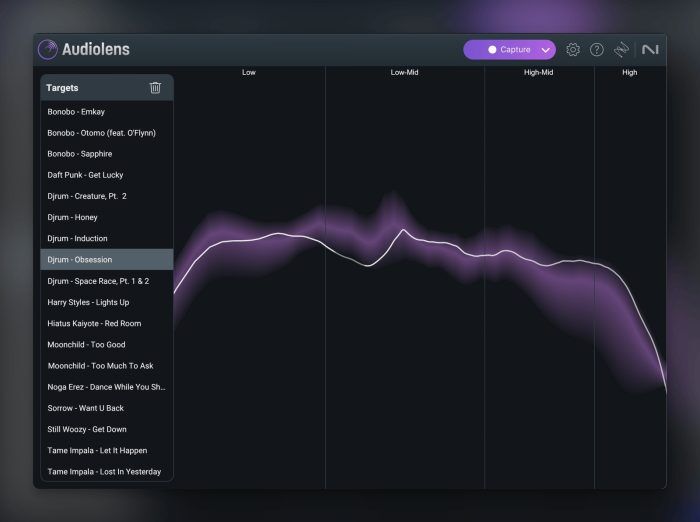Click the High frequency band label
This screenshot has width=700, height=522.
629,73
